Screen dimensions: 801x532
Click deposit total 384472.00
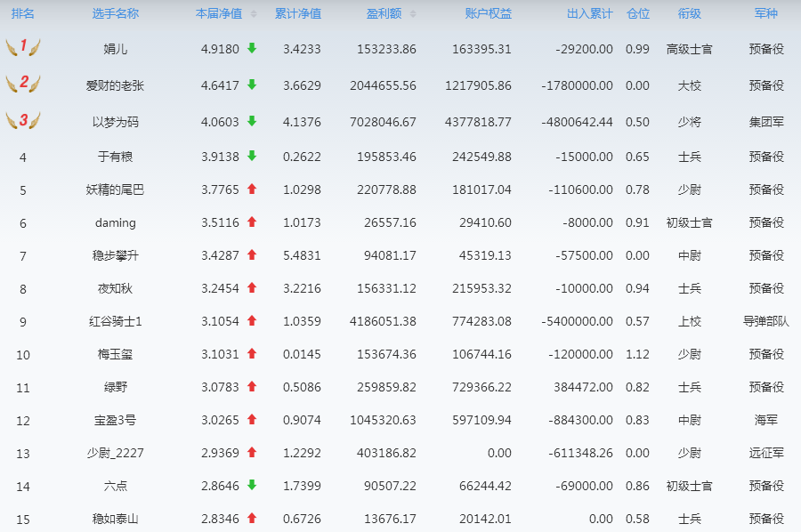pyautogui.click(x=583, y=387)
